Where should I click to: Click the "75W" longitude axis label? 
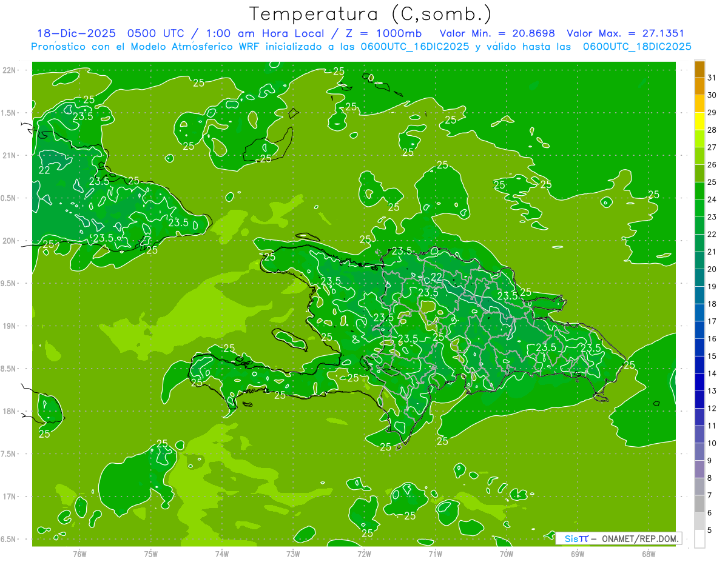[x=151, y=554]
